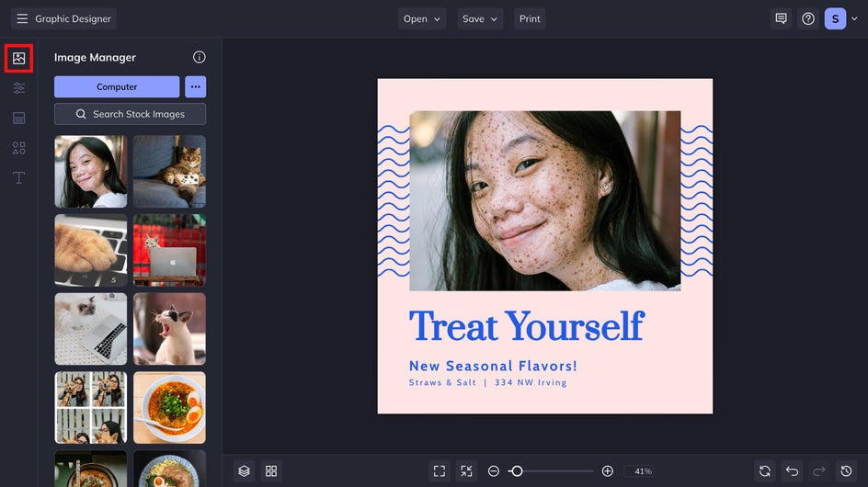Expand the Save dropdown menu
Screen dimensions: 868x487
480,18
